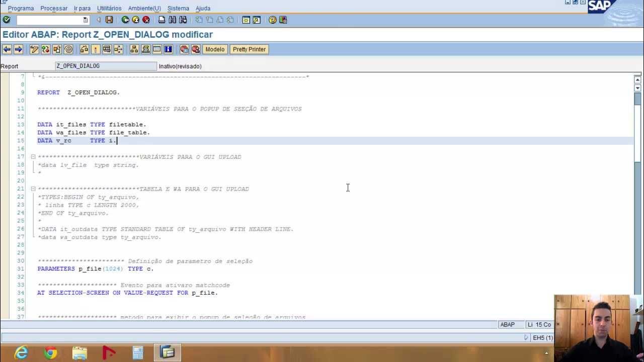644x362 pixels.
Task: Click the blue Help On info icon
Action: point(168,49)
